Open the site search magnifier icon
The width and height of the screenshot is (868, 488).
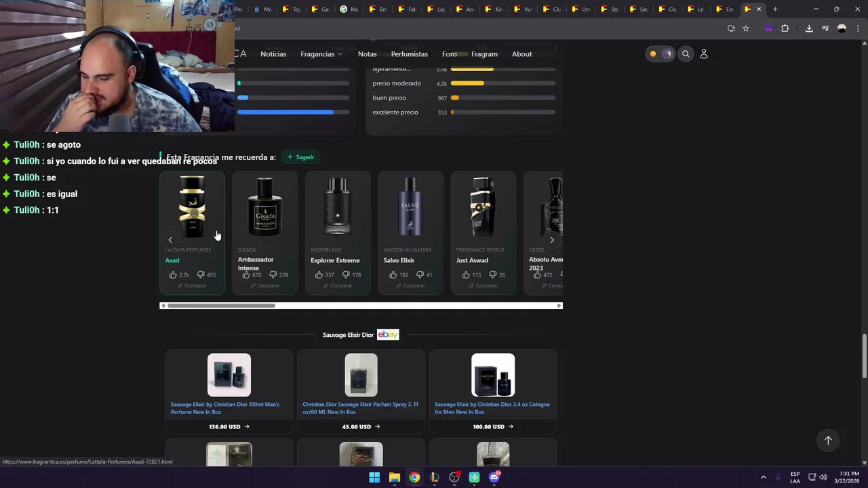(686, 54)
